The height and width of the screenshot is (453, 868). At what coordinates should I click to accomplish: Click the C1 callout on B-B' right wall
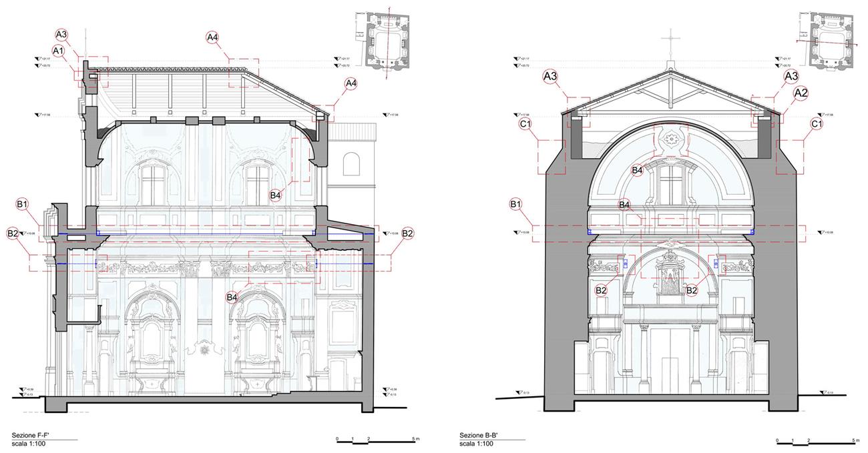coord(817,124)
